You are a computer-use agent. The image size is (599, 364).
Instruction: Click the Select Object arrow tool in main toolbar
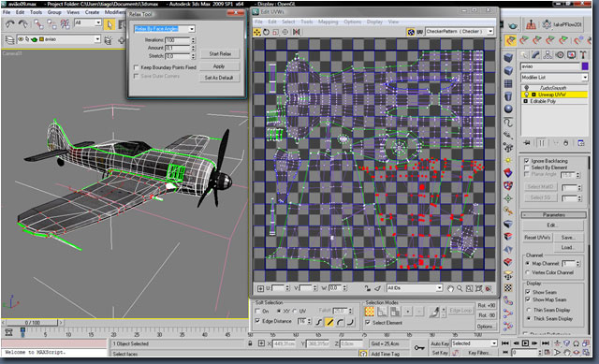pyautogui.click(x=110, y=25)
